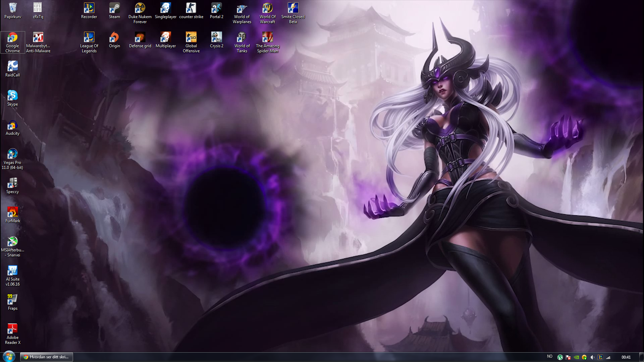Click the 00:41 taskbar clock

(x=626, y=357)
